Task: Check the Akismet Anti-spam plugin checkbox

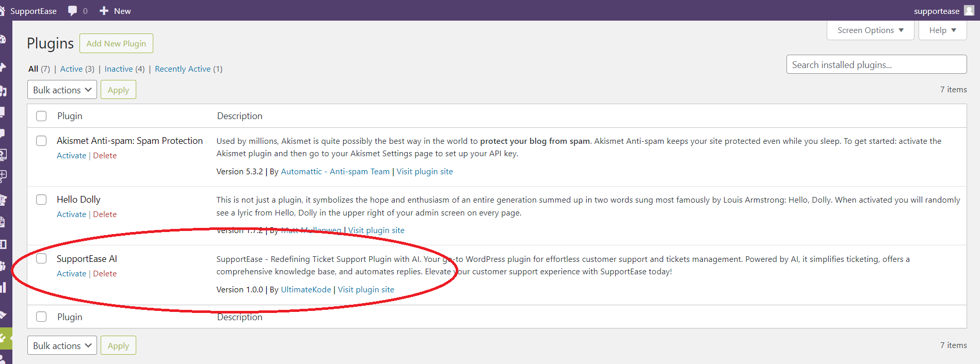Action: coord(41,141)
